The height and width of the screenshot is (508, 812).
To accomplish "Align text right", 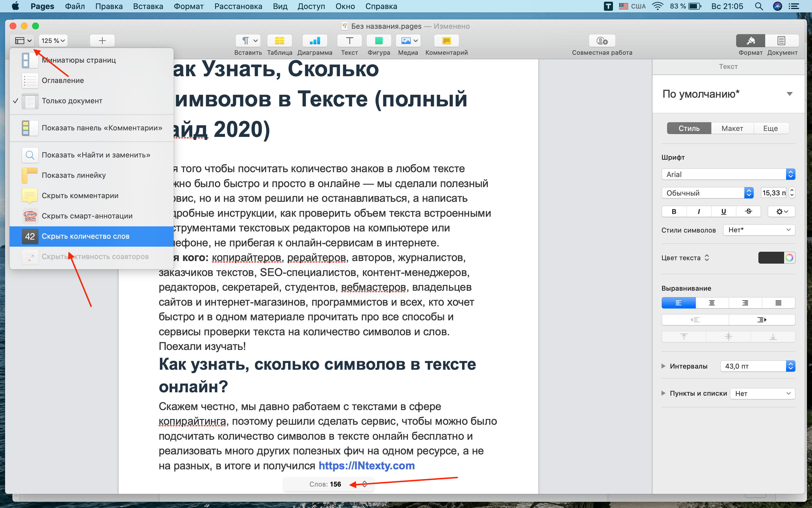I will point(745,303).
